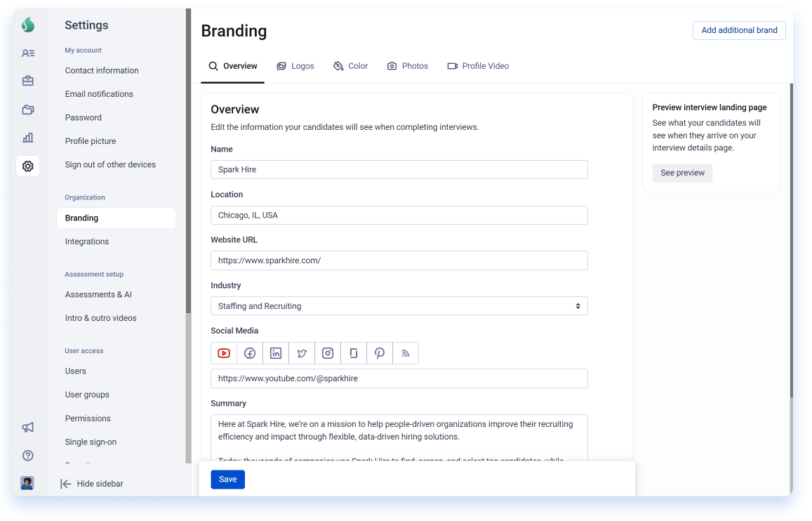Viewport: 812px width, 521px height.
Task: Click the help question mark icon
Action: tap(28, 456)
